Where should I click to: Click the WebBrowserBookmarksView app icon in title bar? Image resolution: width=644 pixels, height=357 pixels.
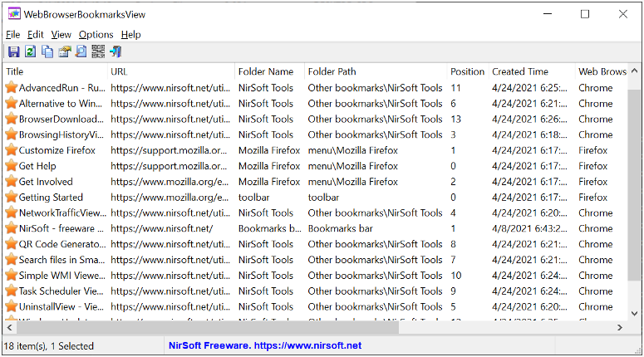(x=14, y=14)
